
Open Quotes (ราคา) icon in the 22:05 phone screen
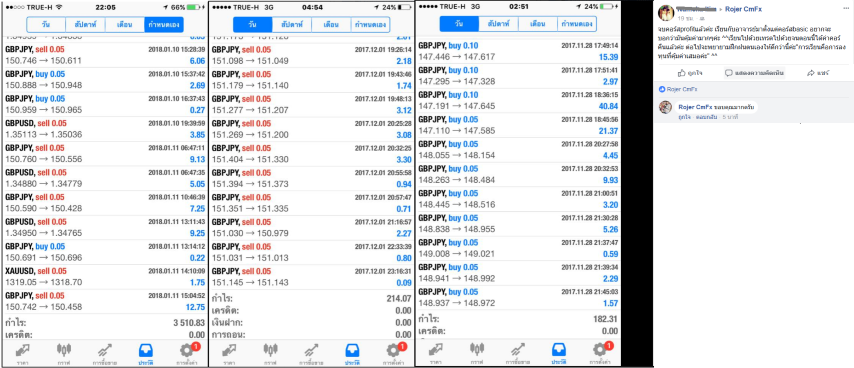pyautogui.click(x=22, y=353)
